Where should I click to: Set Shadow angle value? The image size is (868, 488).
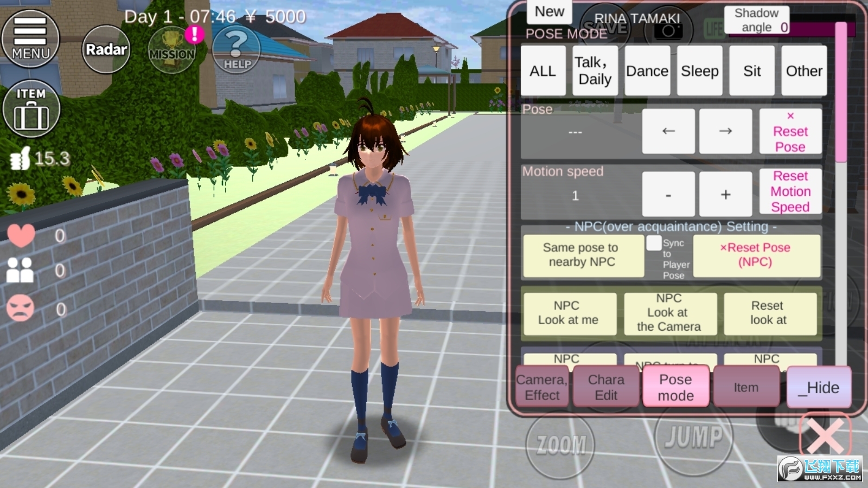click(756, 20)
